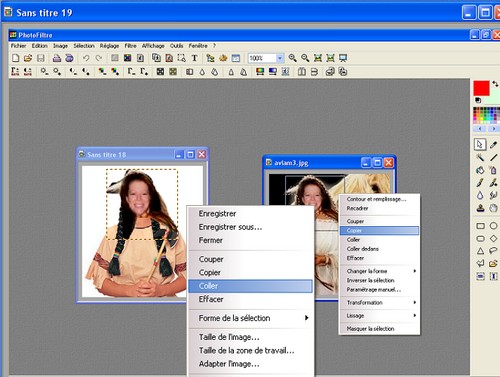Screen dimensions: 500x377
Task: Select the spray can tool
Action: [x=493, y=170]
